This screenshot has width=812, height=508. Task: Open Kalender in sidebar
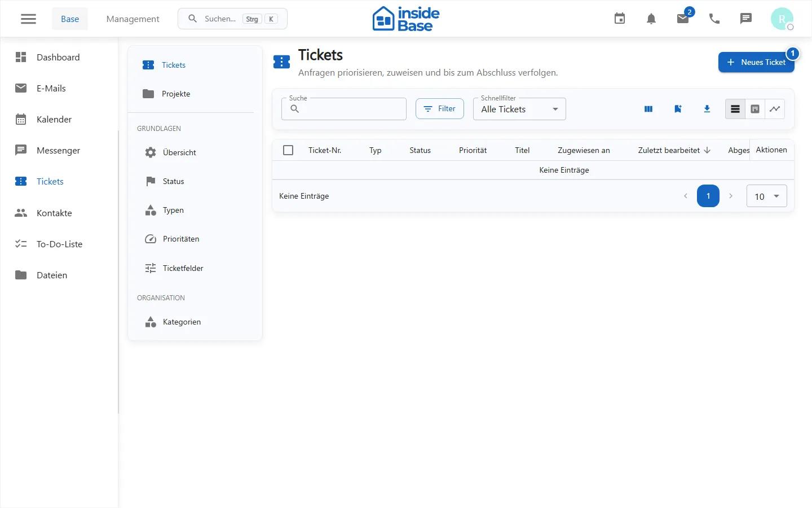click(x=59, y=119)
